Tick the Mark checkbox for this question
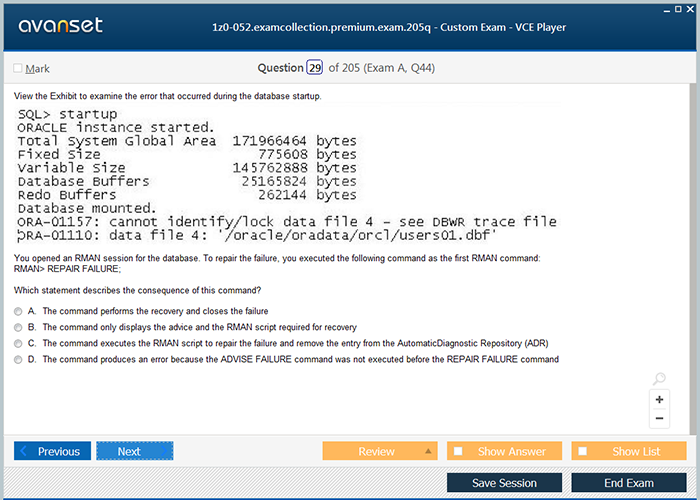The width and height of the screenshot is (700, 500). 18,69
